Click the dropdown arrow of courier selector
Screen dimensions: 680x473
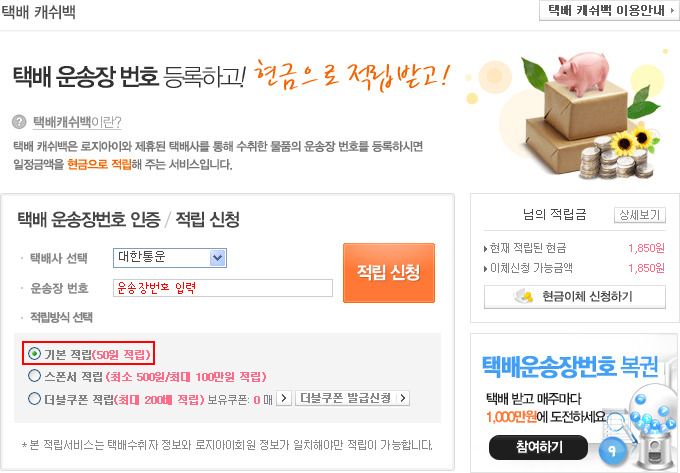click(x=218, y=258)
